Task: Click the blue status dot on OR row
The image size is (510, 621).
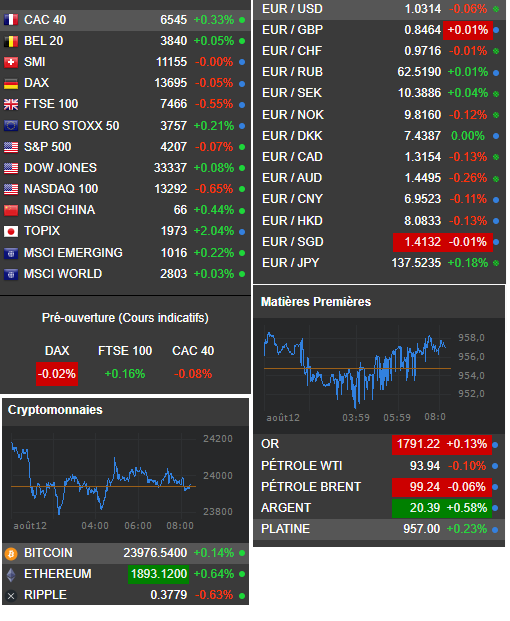Action: point(495,445)
